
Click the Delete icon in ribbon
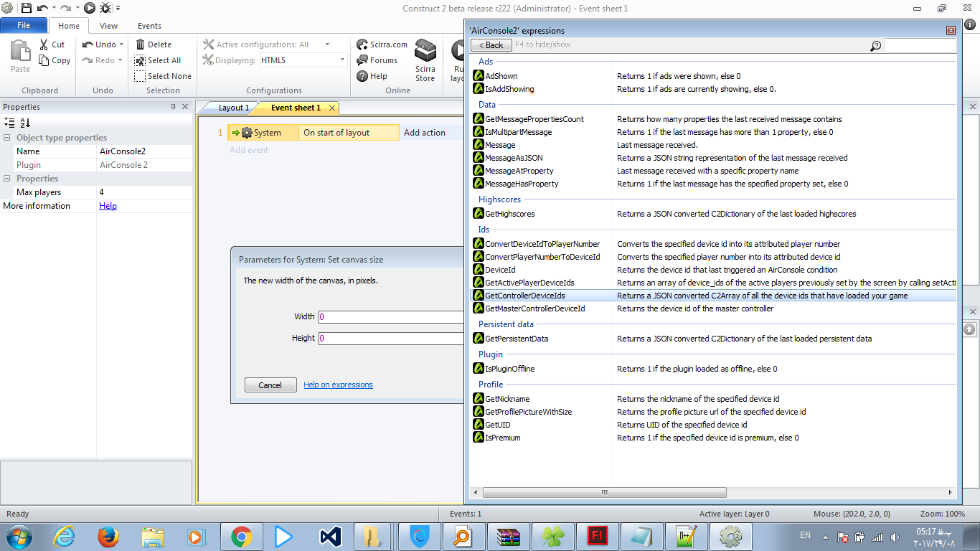click(x=141, y=44)
